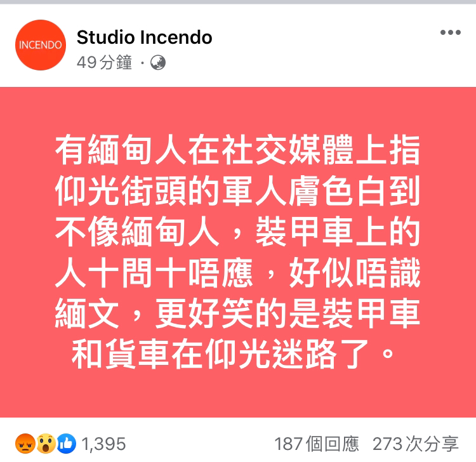Open the Studio Incendo page name
The image size is (476, 462).
[144, 37]
